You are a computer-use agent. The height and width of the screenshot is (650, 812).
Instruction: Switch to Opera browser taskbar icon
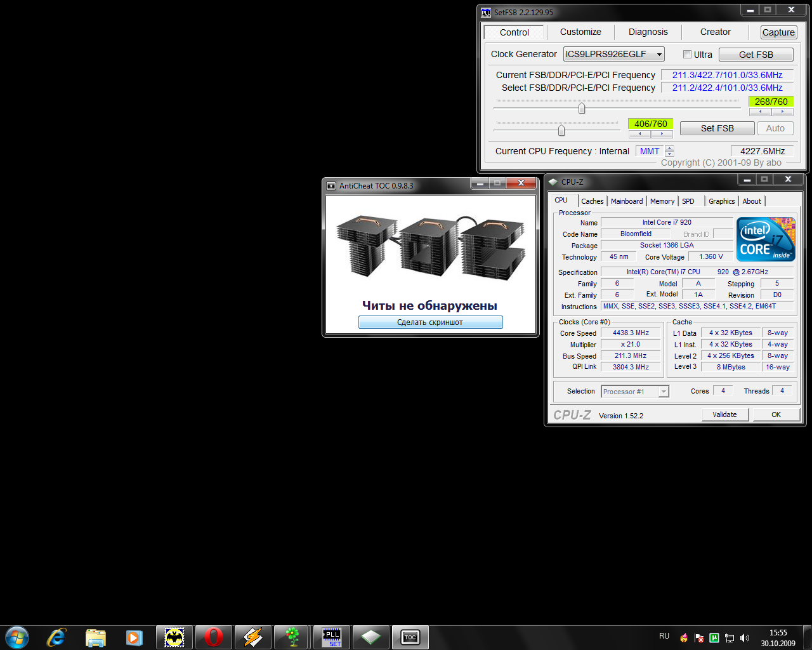(214, 637)
